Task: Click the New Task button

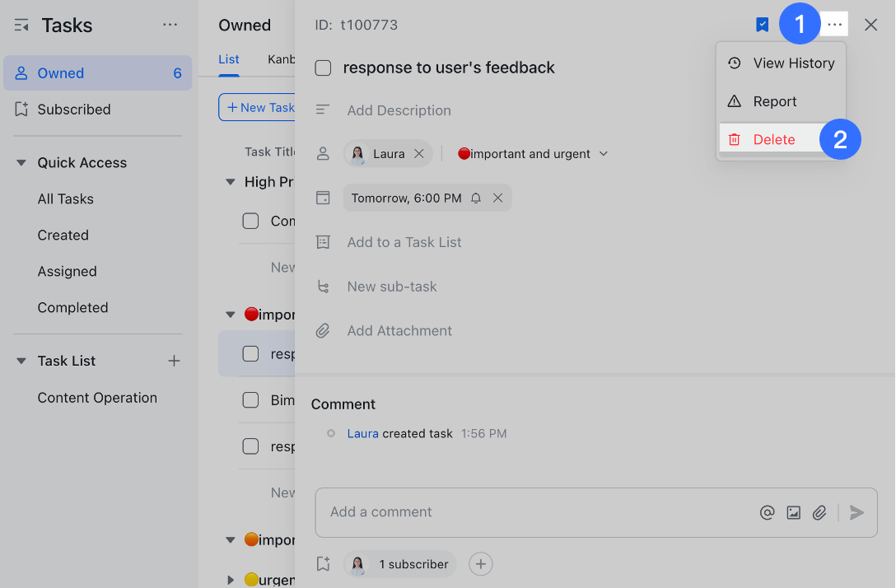Action: [x=258, y=107]
